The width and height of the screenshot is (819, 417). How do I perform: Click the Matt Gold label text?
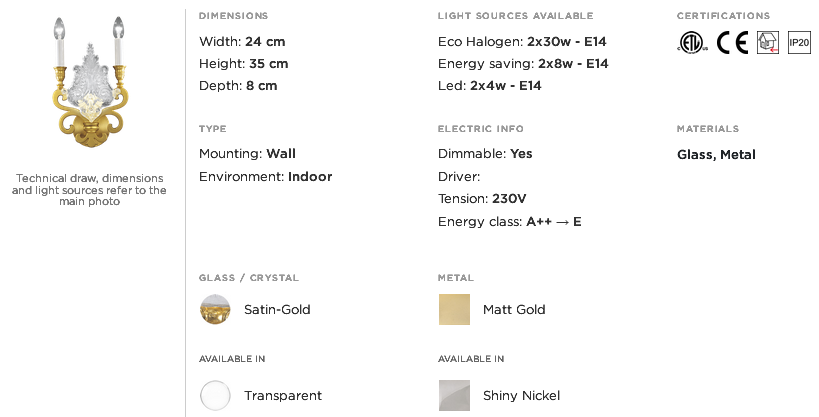pyautogui.click(x=514, y=309)
